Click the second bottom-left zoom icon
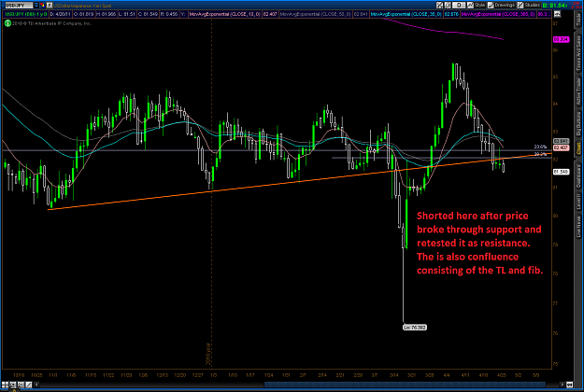Screen dimensions: 584x392 click(13, 385)
